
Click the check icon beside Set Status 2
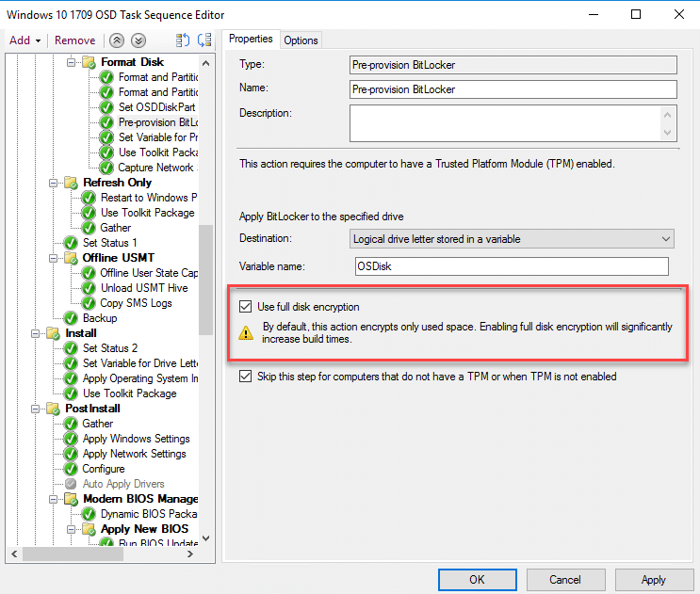tap(71, 348)
